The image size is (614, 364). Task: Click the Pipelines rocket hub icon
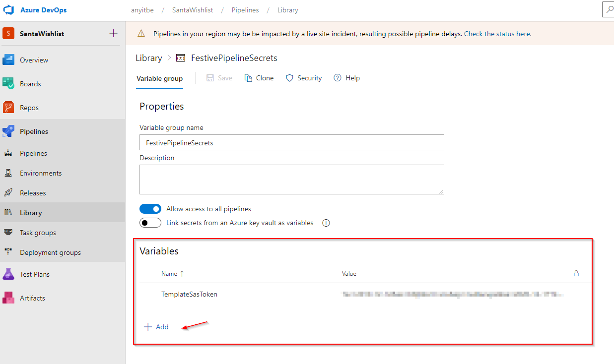(8, 131)
